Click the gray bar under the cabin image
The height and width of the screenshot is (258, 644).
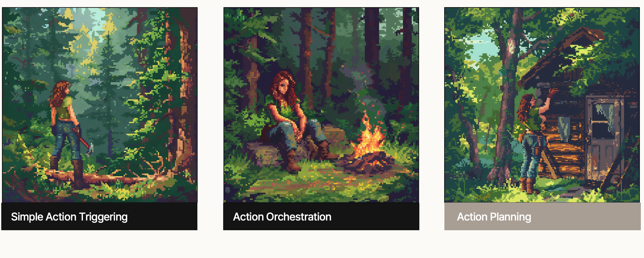[543, 217]
